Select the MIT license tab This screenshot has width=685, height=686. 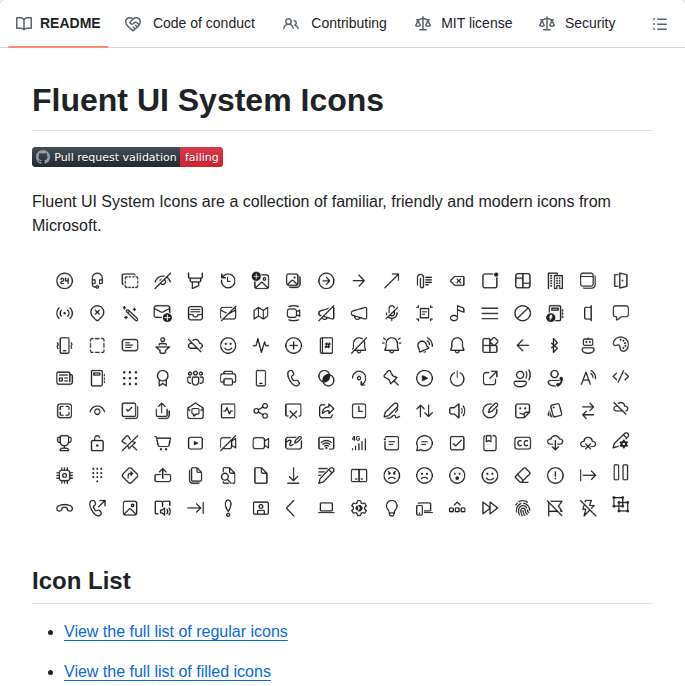[463, 23]
